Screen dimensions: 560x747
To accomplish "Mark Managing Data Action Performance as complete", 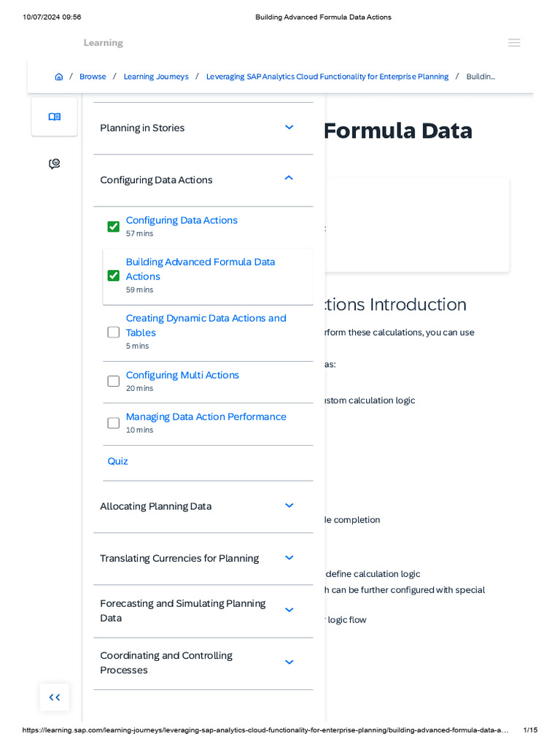I will pyautogui.click(x=114, y=422).
